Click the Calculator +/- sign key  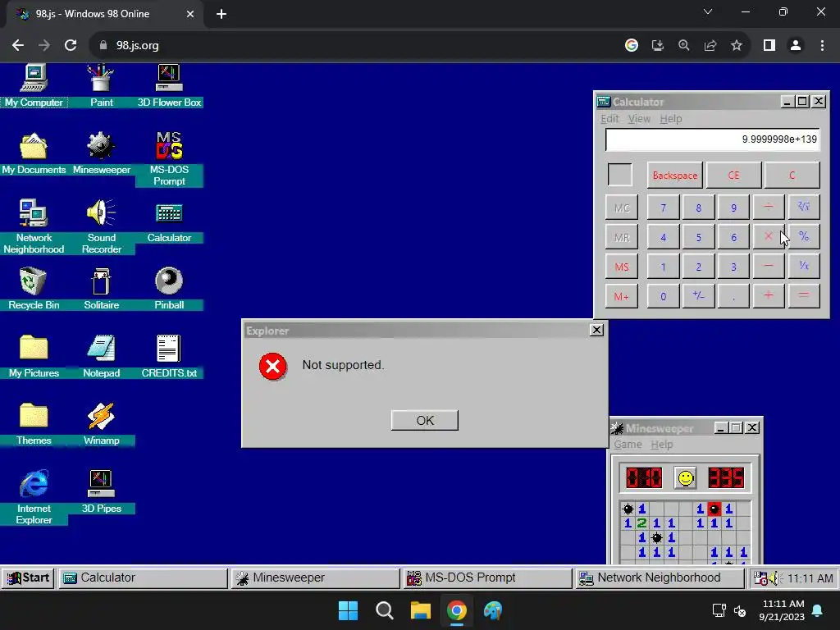699,295
